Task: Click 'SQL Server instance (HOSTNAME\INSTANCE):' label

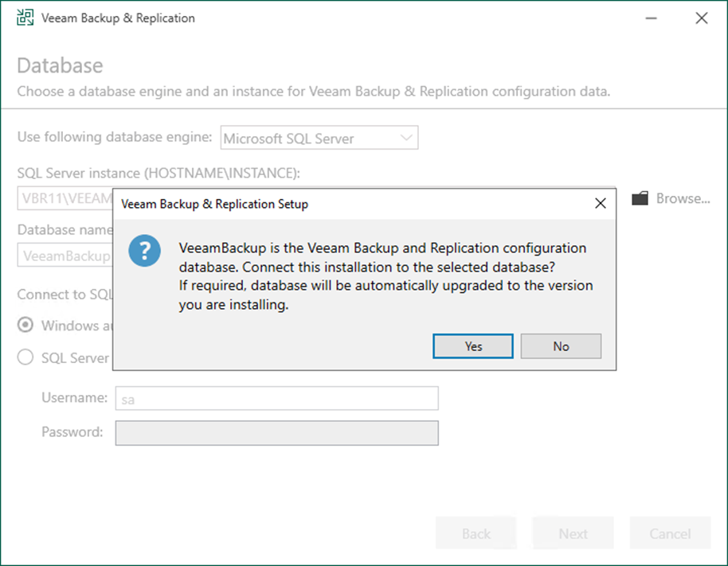Action: point(159,173)
